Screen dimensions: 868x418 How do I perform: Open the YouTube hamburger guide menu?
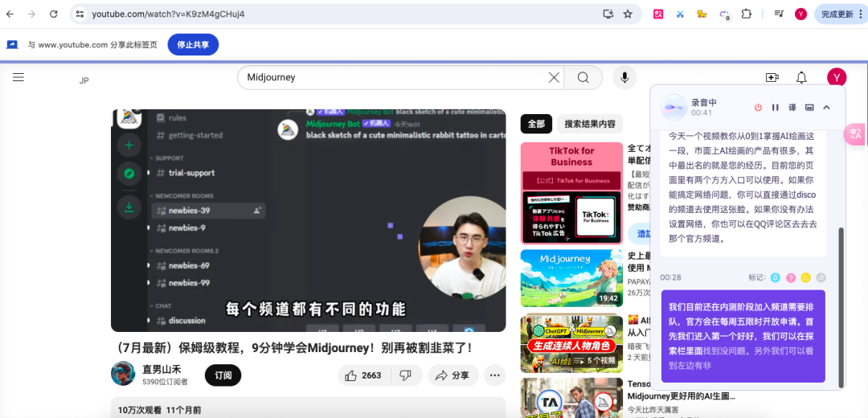(18, 77)
